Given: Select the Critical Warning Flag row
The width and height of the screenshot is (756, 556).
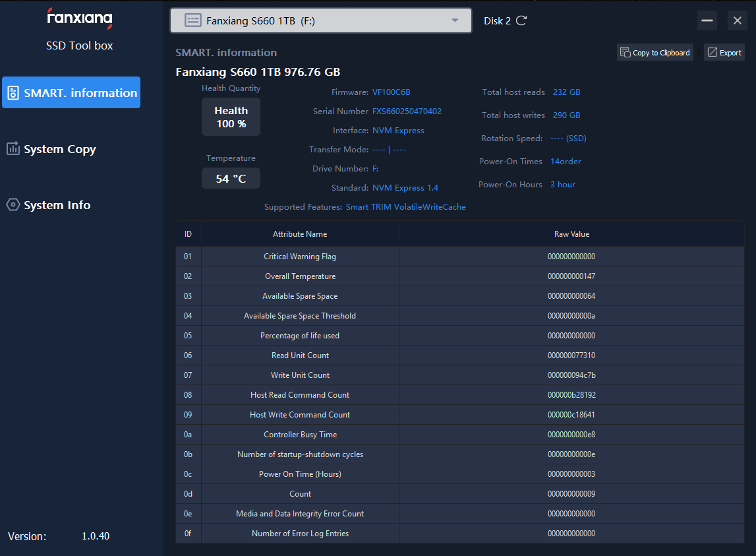Looking at the screenshot, I should (460, 257).
